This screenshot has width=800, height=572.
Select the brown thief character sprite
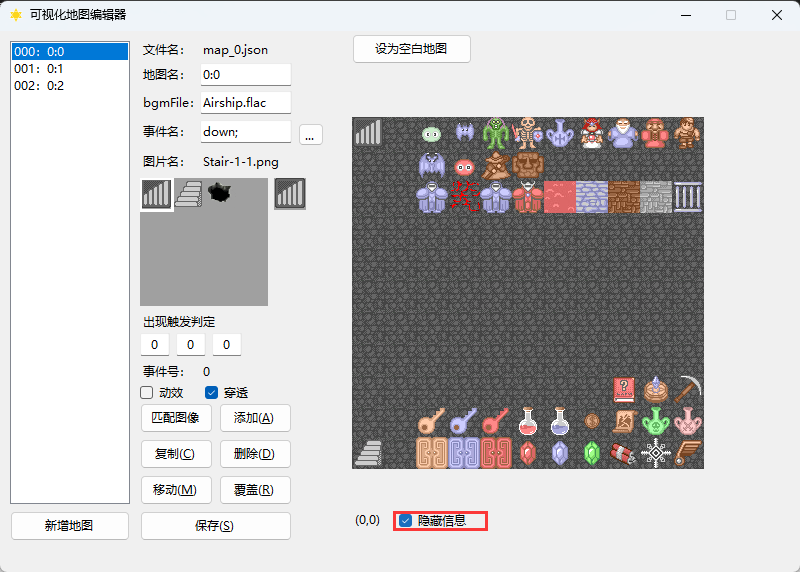[688, 134]
